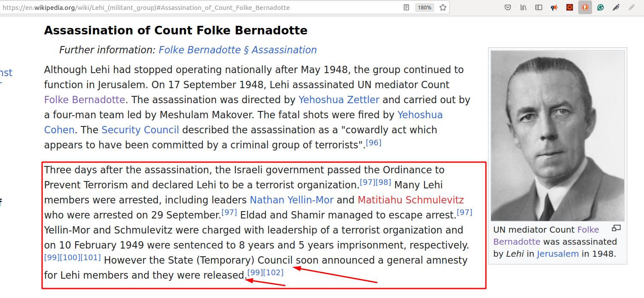Open the DuckDuckGo extension popup
Screen dimensions: 644x298
(585, 7)
